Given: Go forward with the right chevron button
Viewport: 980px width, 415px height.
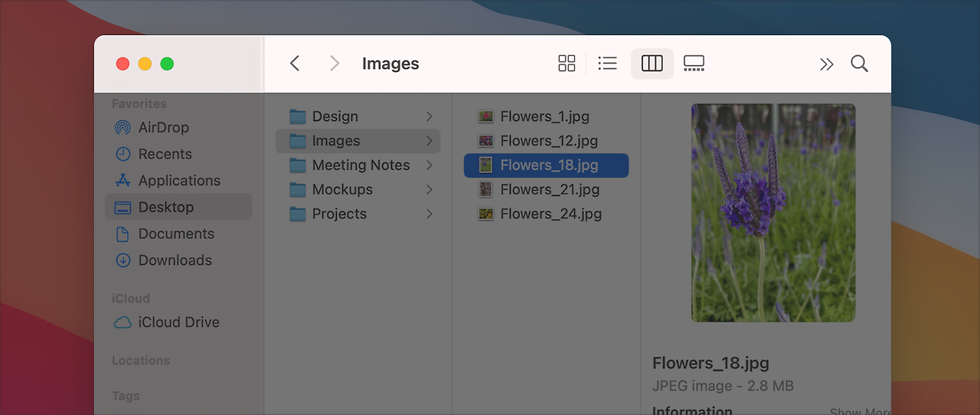Looking at the screenshot, I should pos(334,64).
